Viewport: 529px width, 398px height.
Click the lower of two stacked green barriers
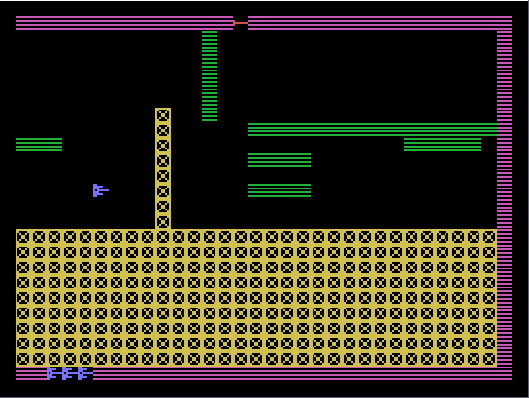(279, 191)
